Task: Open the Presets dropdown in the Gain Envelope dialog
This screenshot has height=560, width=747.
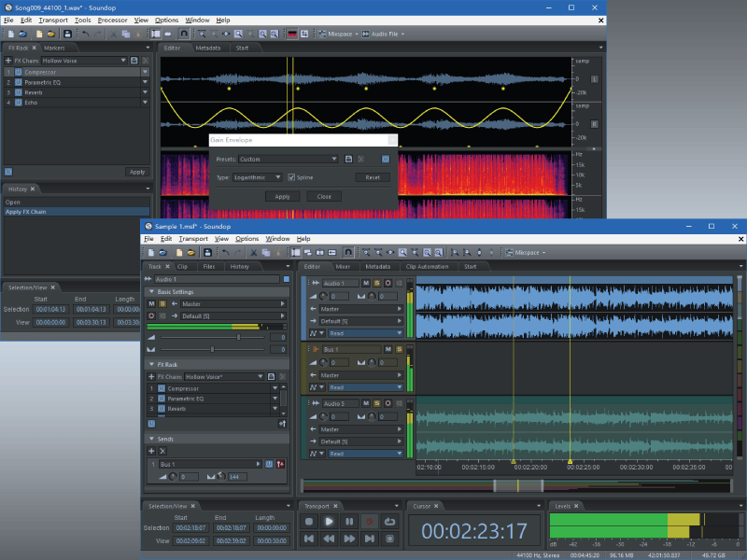Action: (x=287, y=159)
